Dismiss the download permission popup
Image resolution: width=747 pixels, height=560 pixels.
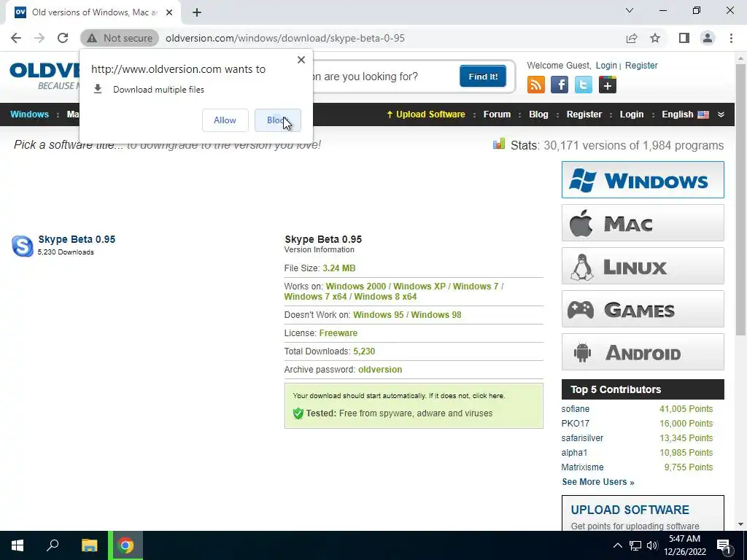pyautogui.click(x=301, y=60)
